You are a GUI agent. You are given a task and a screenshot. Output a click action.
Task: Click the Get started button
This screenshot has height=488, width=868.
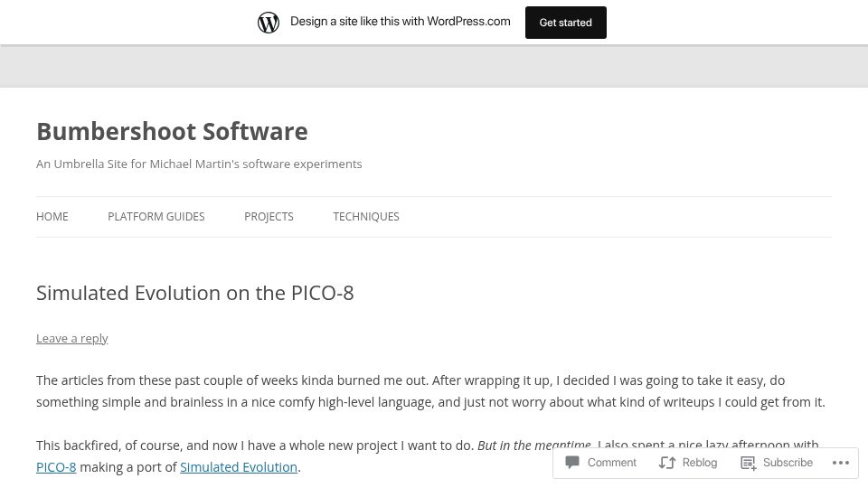pyautogui.click(x=566, y=23)
